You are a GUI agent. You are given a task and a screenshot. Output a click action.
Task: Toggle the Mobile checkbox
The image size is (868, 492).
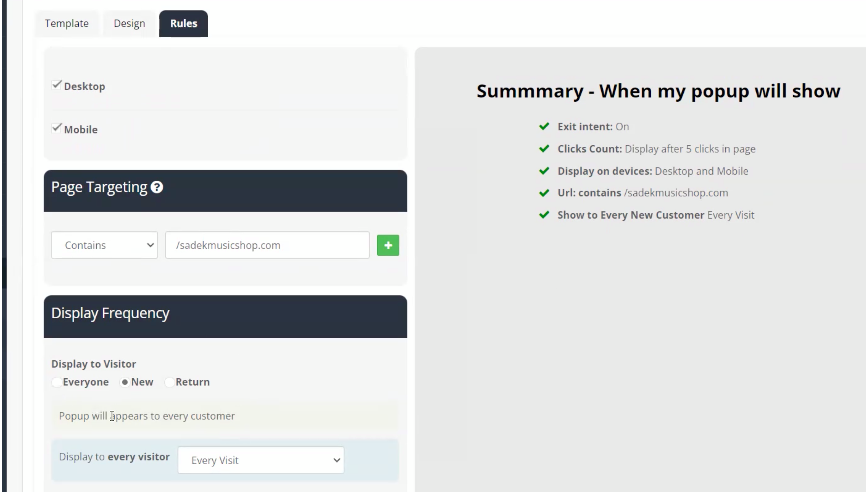[56, 128]
